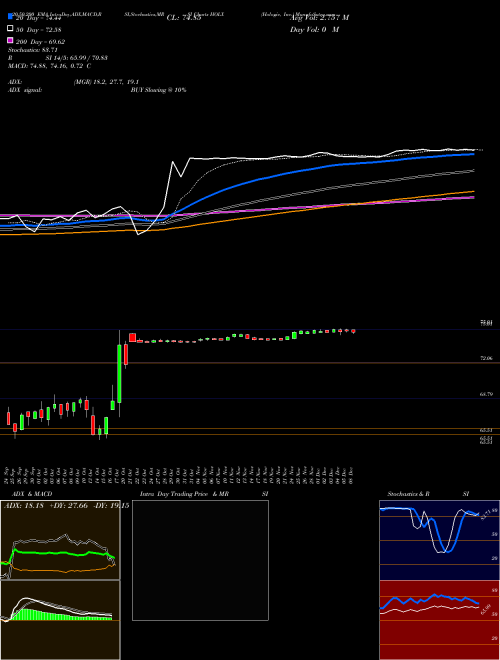Click the first '24 Sep' date axis label
This screenshot has width=500, height=660.
7,474
